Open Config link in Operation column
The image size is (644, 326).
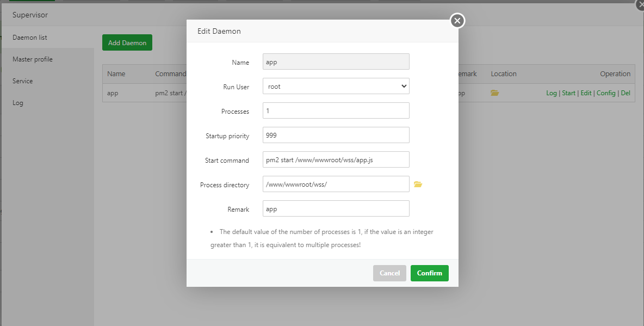tap(606, 93)
